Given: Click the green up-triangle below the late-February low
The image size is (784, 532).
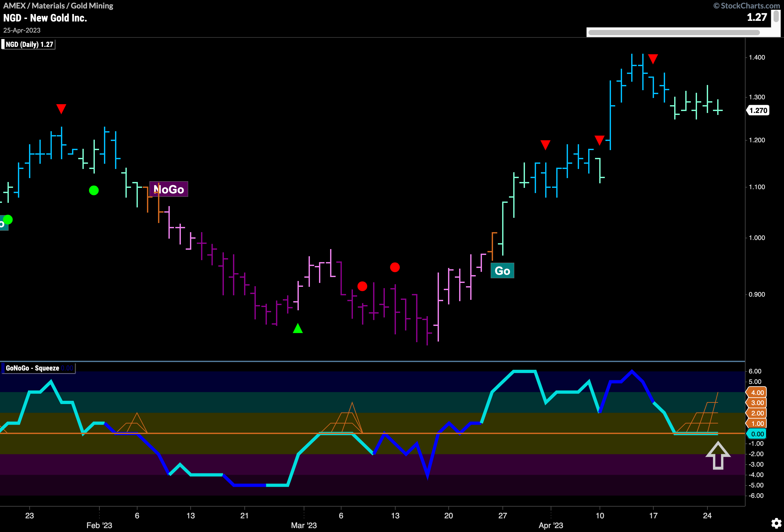Looking at the screenshot, I should click(x=298, y=329).
